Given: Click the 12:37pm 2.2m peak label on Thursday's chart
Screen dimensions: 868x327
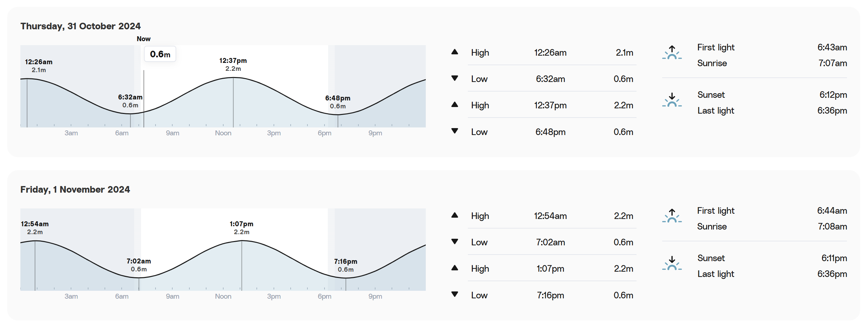Looking at the screenshot, I should (233, 65).
